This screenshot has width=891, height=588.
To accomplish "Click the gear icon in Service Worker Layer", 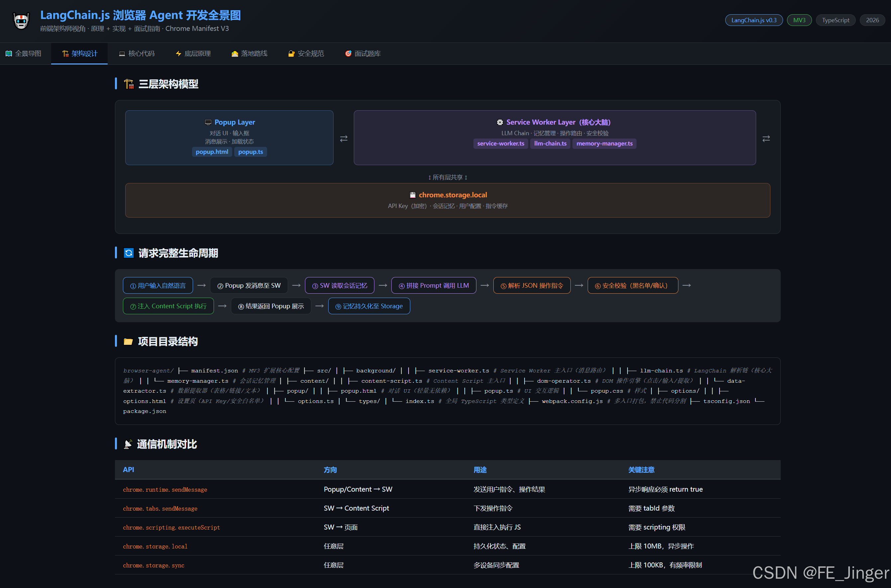I will pyautogui.click(x=500, y=122).
